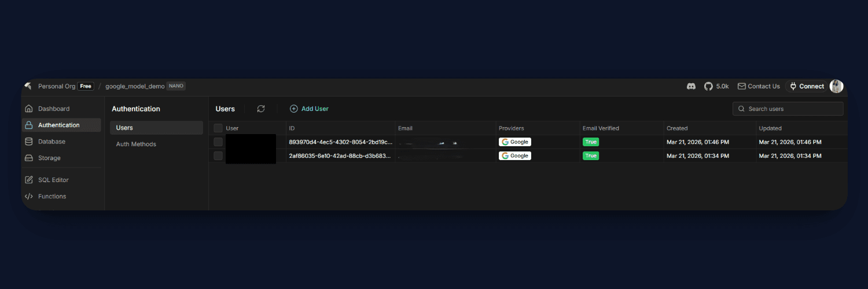Click the Add User button

[x=309, y=109]
